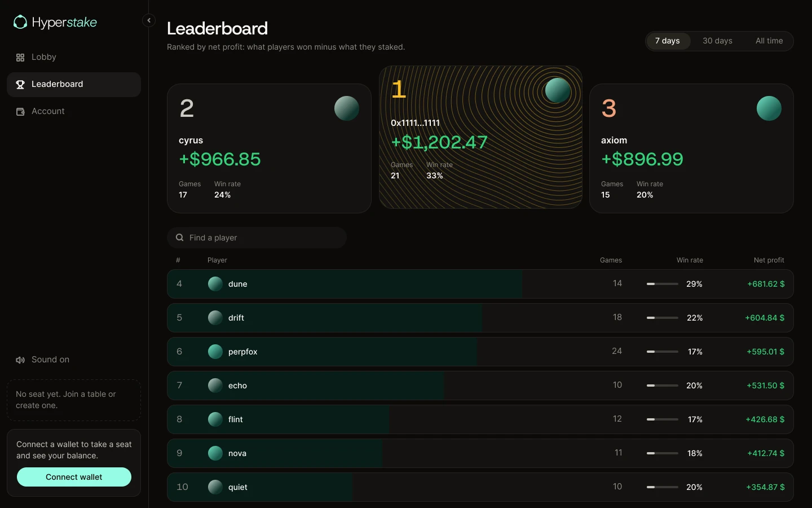The height and width of the screenshot is (508, 812).
Task: Click perfox's avatar in the table
Action: pos(215,352)
